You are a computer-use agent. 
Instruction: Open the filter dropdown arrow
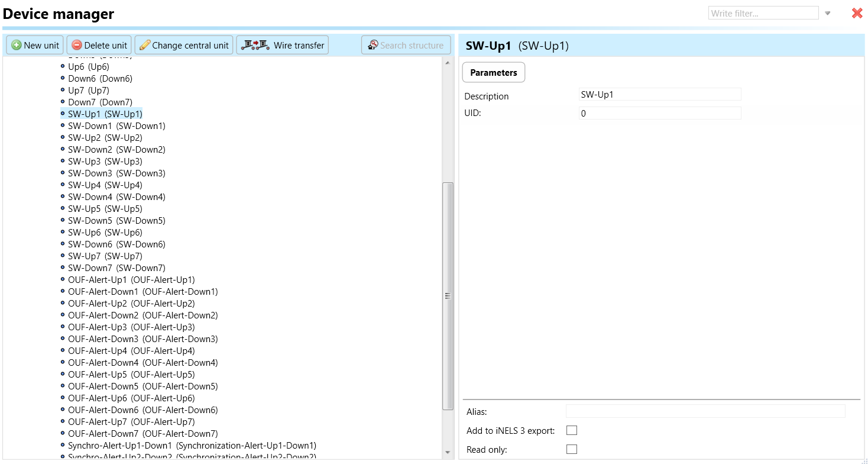828,13
